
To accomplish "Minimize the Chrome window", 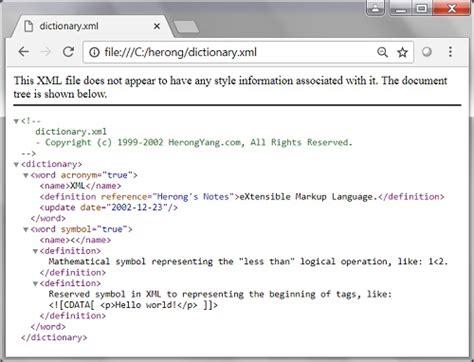I will (400, 8).
